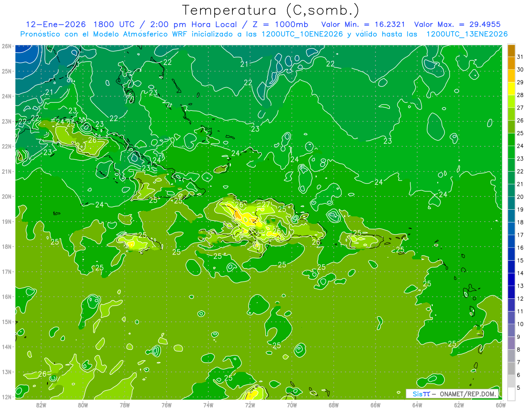Click the 1200UTC_10ENE2026 initialization text
Screen dimensions: 532x411
[x=302, y=34]
